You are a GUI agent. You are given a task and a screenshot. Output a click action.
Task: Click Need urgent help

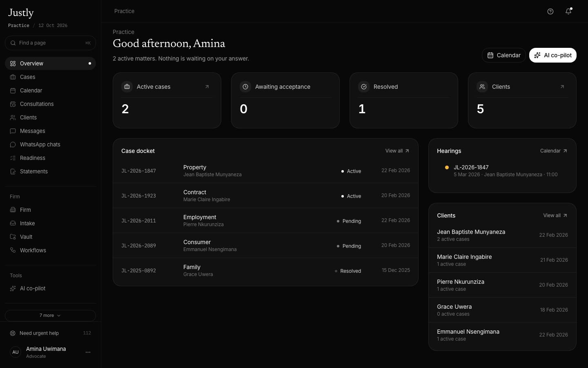coord(50,333)
